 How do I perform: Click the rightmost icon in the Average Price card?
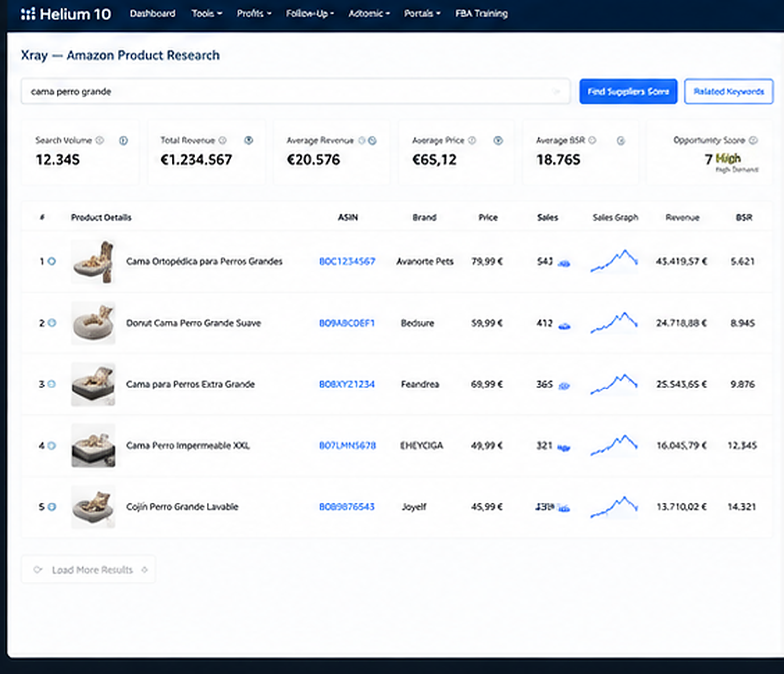pyautogui.click(x=498, y=141)
